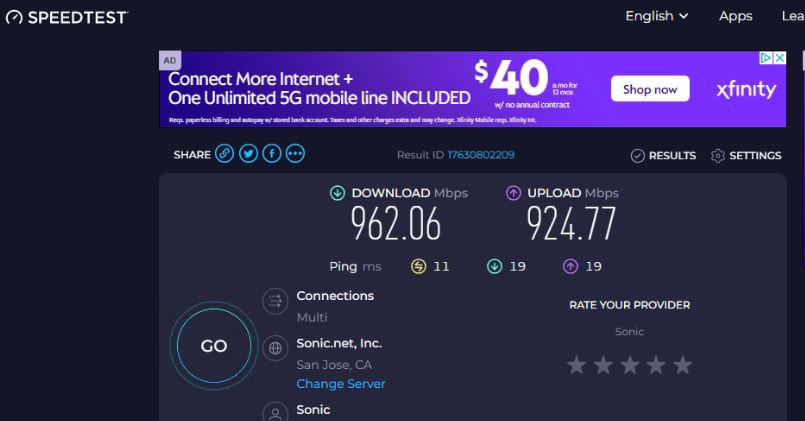The height and width of the screenshot is (421, 805).
Task: Click the Sonic.net server globe icon
Action: coord(274,349)
